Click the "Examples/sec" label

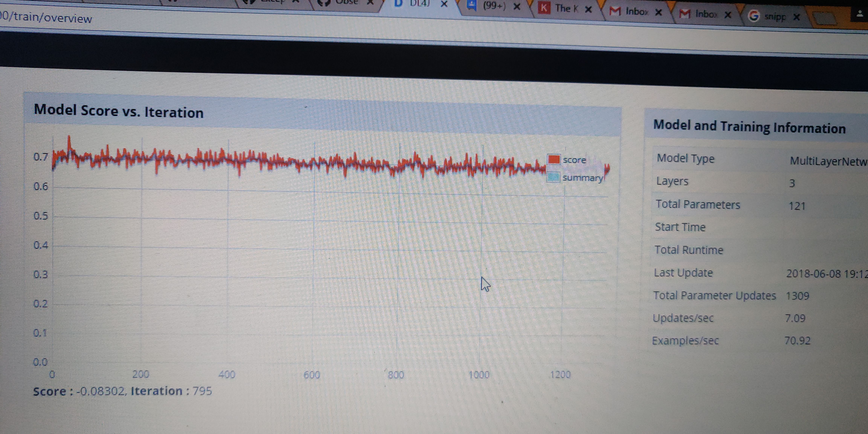click(685, 340)
